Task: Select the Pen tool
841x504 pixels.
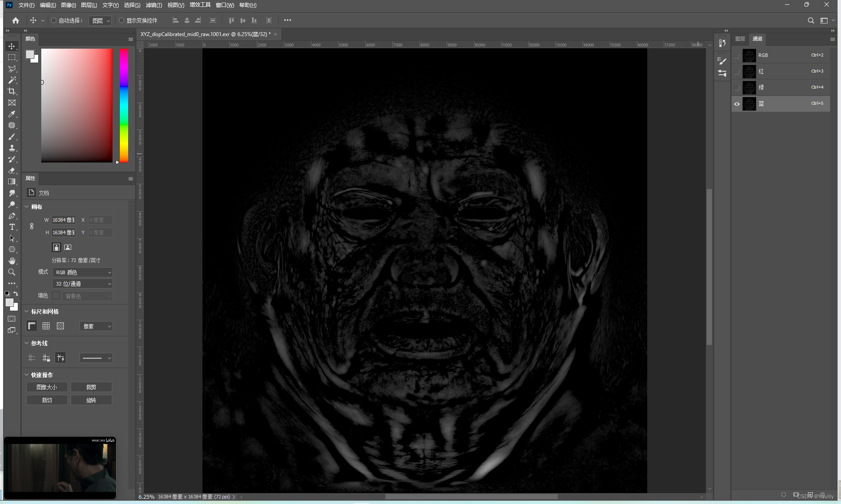Action: (x=12, y=216)
